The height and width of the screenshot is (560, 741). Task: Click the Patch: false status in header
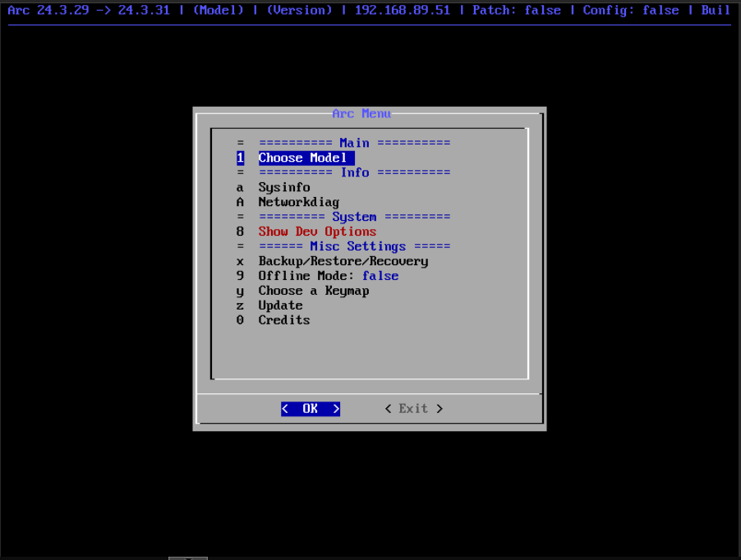click(516, 10)
